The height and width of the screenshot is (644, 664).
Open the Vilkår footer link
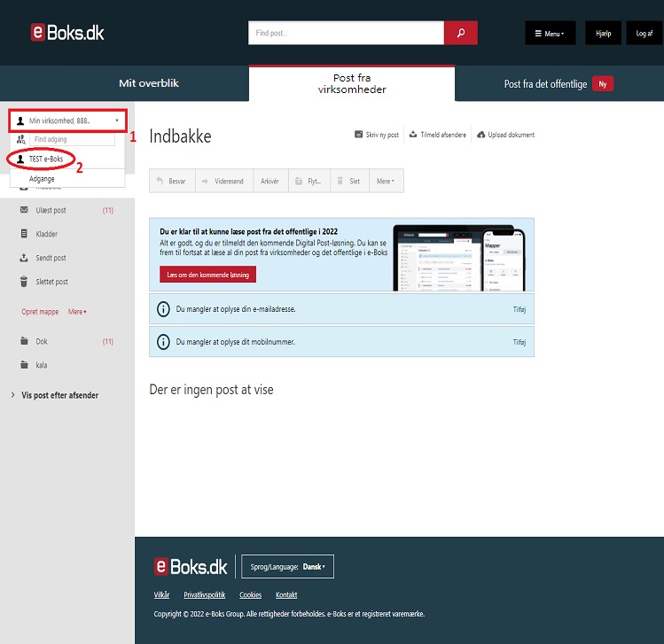click(x=161, y=595)
